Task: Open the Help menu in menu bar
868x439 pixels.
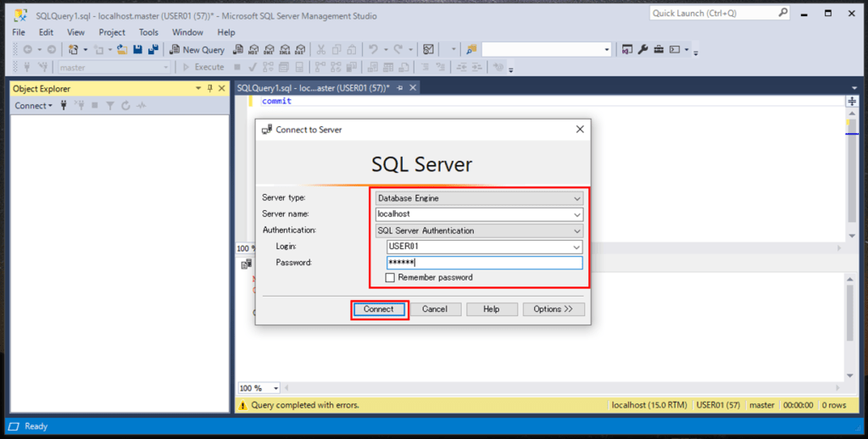Action: tap(225, 32)
